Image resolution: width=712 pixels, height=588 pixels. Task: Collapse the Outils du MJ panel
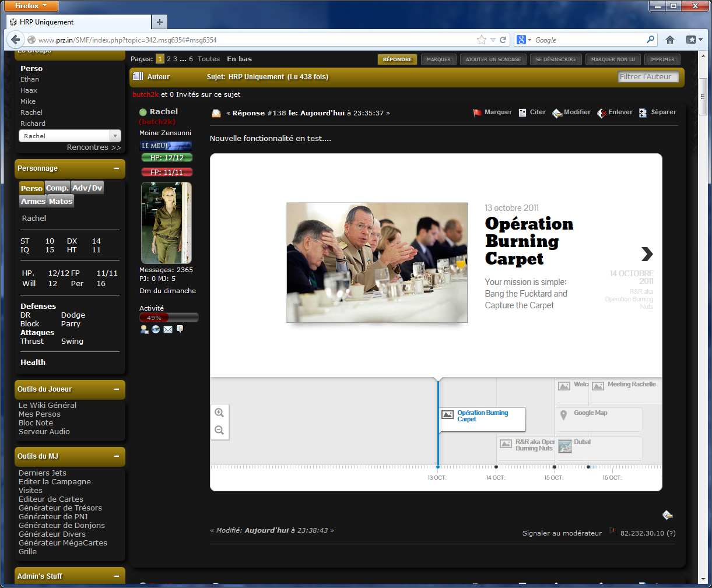coord(117,456)
